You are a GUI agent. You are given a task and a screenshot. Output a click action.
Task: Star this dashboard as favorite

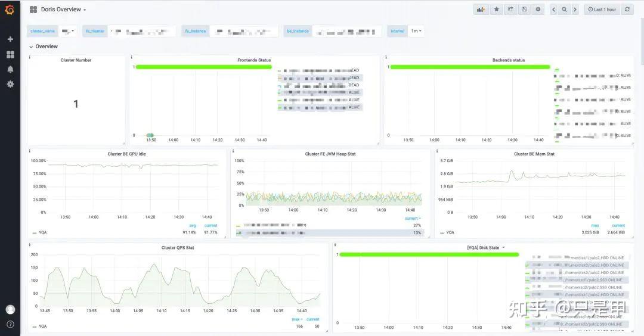497,10
